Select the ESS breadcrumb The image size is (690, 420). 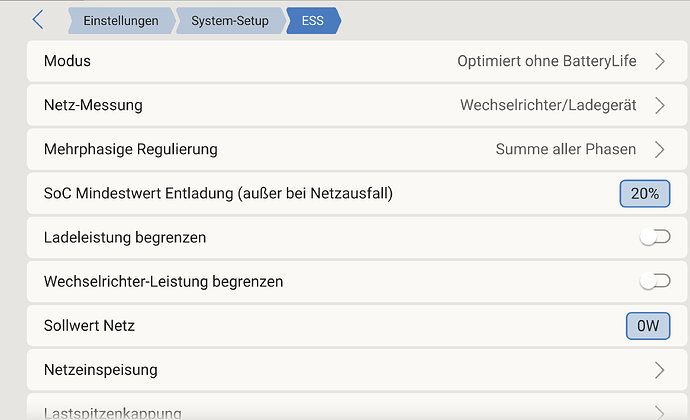coord(313,21)
